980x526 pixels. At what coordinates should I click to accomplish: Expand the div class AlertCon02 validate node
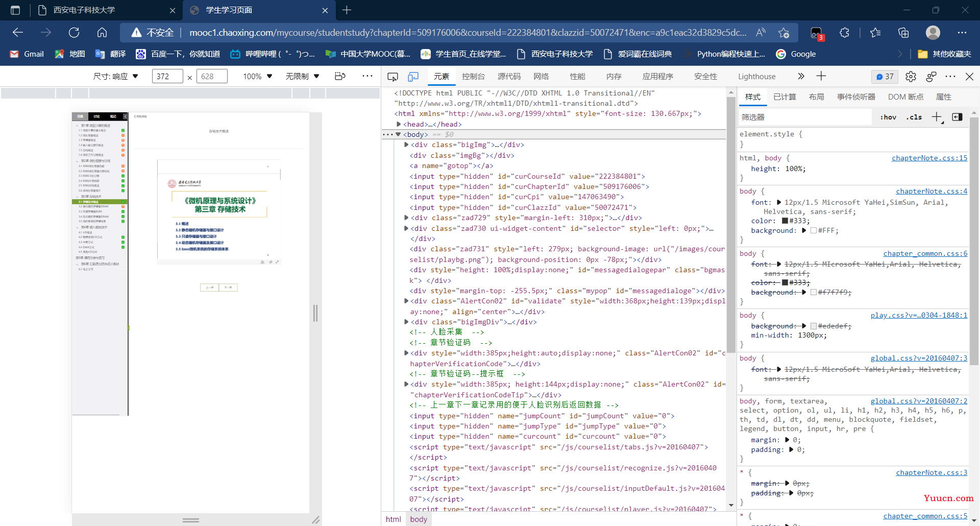coord(406,301)
